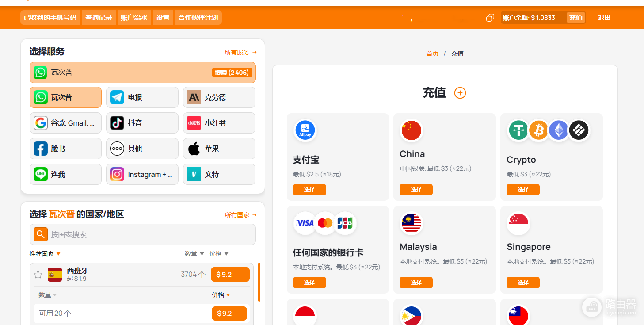Image resolution: width=644 pixels, height=325 pixels.
Task: Select the Apple 苹果 service icon
Action: 194,149
